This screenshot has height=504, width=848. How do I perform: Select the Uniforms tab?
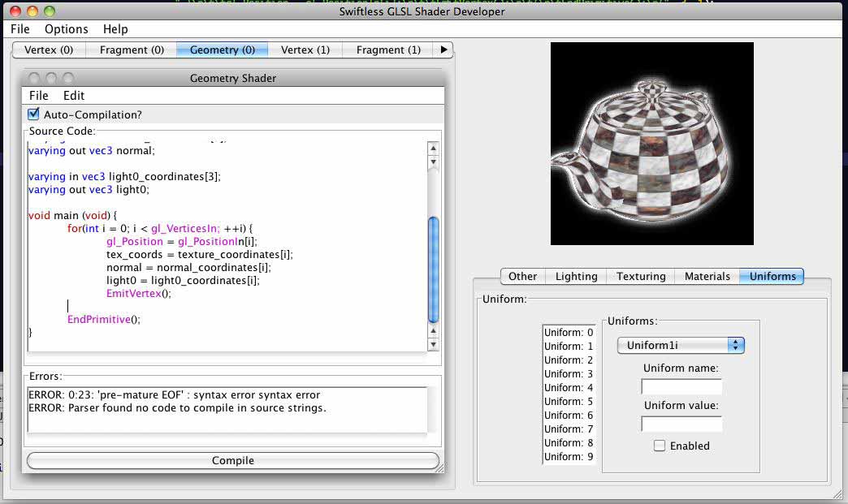click(772, 277)
